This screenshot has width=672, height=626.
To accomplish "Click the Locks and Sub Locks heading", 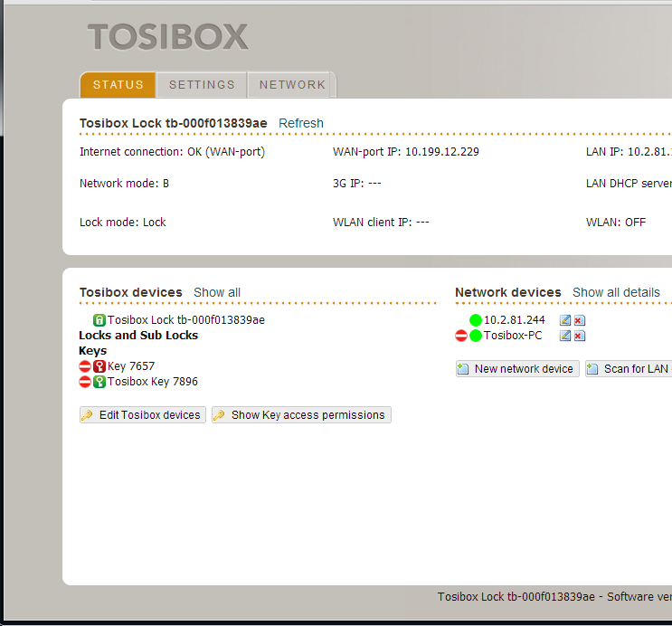I will [138, 336].
